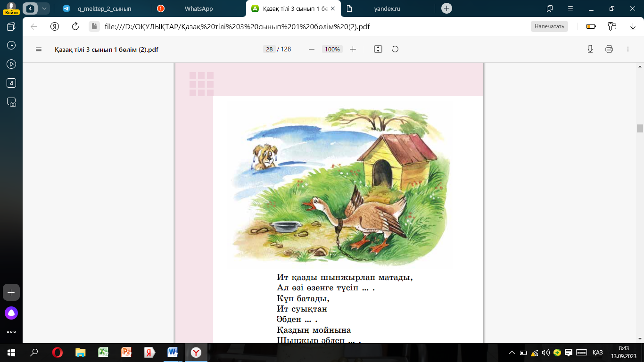Open the Windows Start menu

[x=11, y=353]
